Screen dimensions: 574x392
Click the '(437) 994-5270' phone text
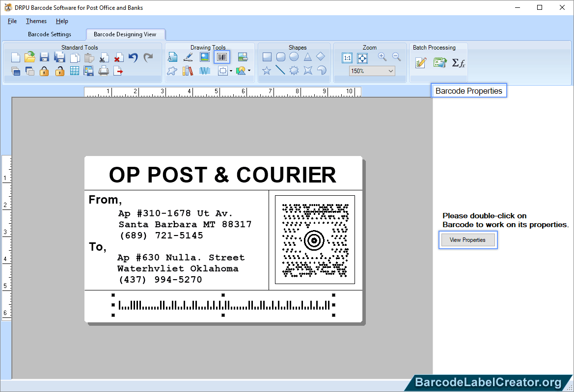click(161, 279)
